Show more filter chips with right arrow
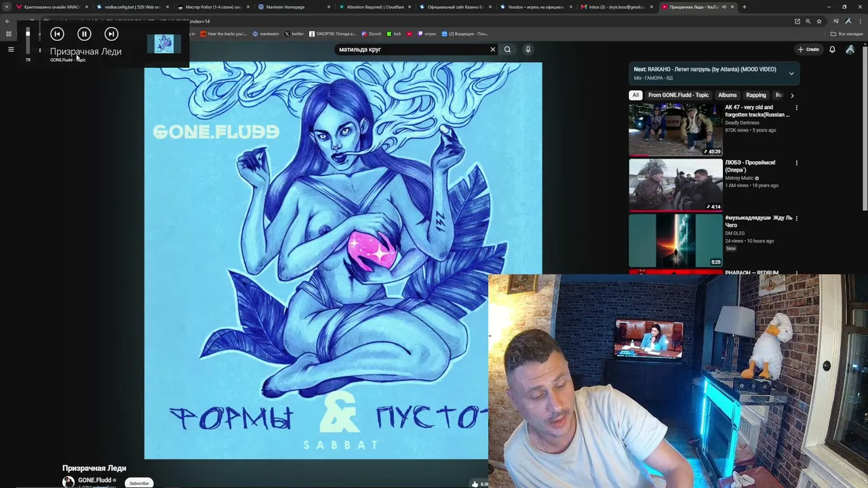 (x=792, y=96)
